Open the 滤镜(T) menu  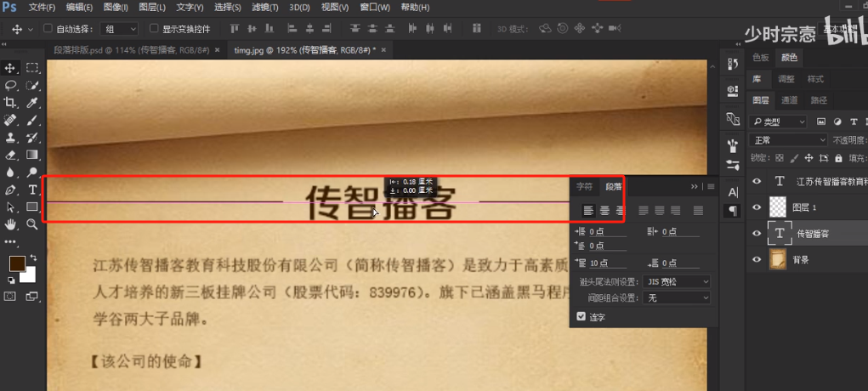[x=265, y=8]
